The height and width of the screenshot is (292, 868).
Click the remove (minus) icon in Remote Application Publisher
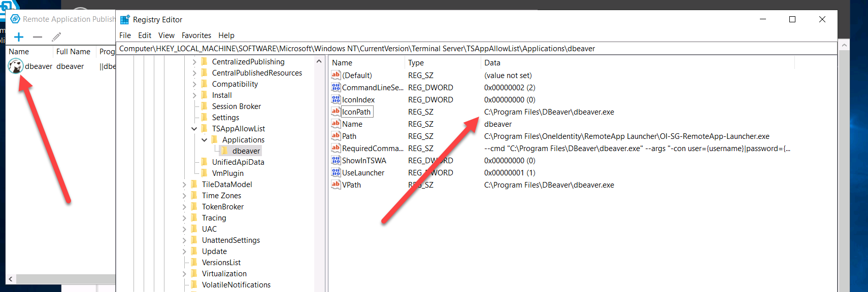click(38, 37)
